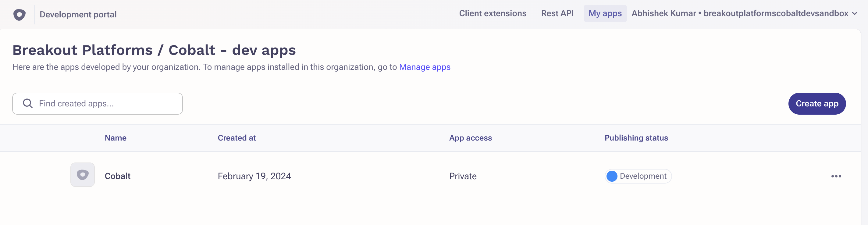This screenshot has width=868, height=225.
Task: Click the App access column header
Action: pos(470,138)
